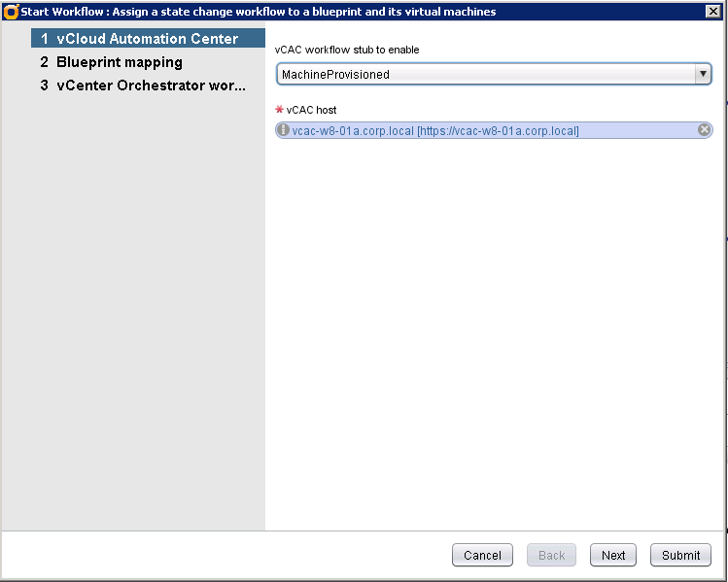The height and width of the screenshot is (582, 728).
Task: Click the 'vCAC workflow stub to enable' label
Action: pos(347,50)
